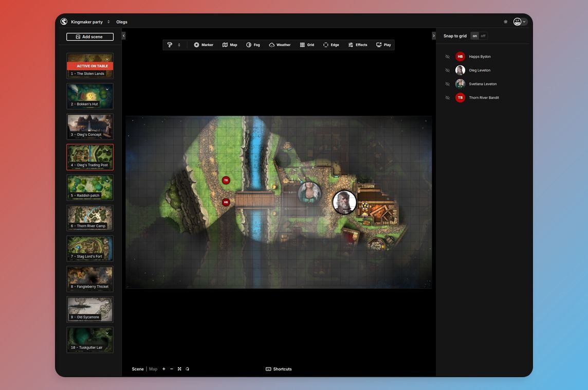Expand Tuskgutter Lair scene chevron

coord(107,333)
